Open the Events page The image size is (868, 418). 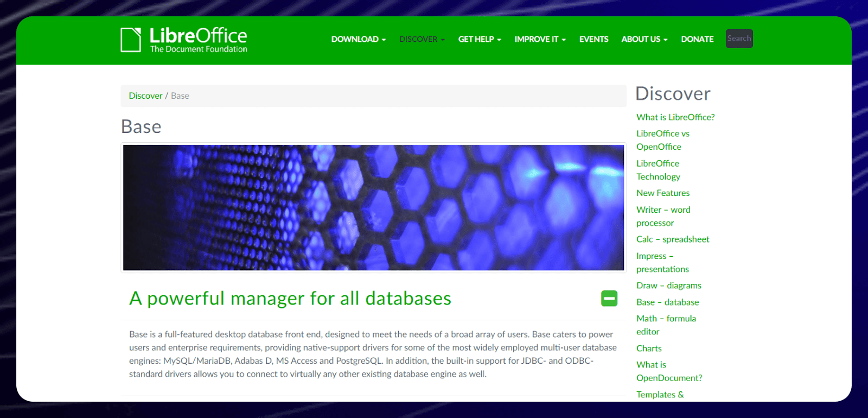click(x=593, y=39)
